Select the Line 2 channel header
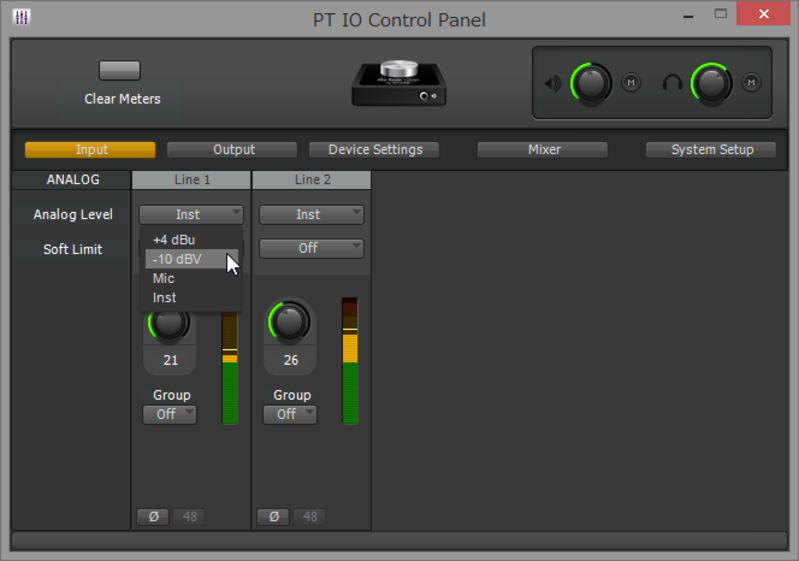This screenshot has height=561, width=799. [x=312, y=180]
